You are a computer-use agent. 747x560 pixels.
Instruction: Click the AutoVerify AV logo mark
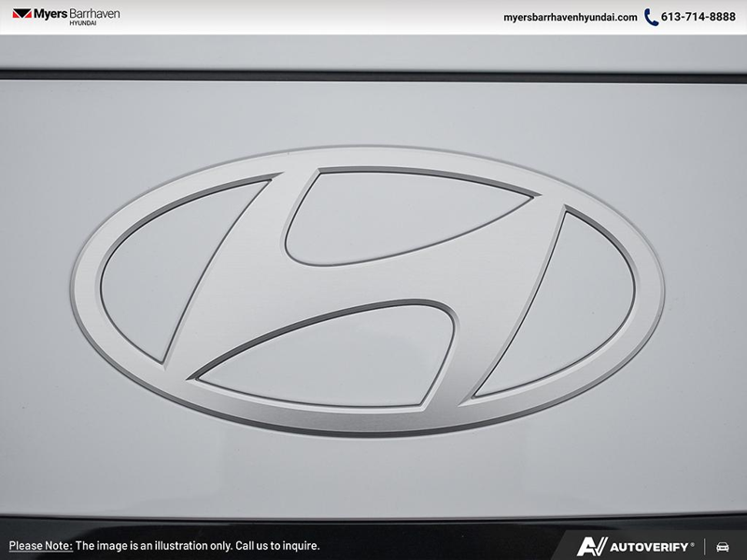pyautogui.click(x=592, y=546)
